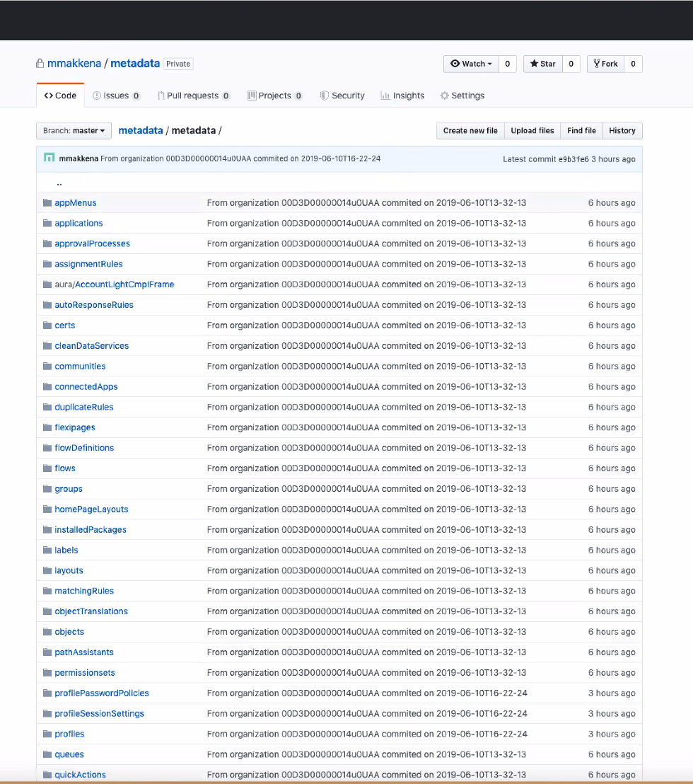The width and height of the screenshot is (693, 784).
Task: Click the lock icon beside mmakkena
Action: pos(40,64)
